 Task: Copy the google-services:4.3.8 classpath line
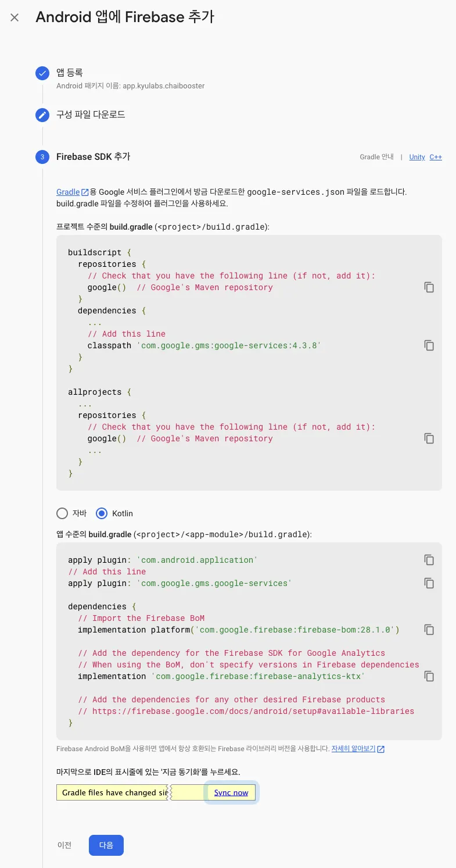coord(429,345)
